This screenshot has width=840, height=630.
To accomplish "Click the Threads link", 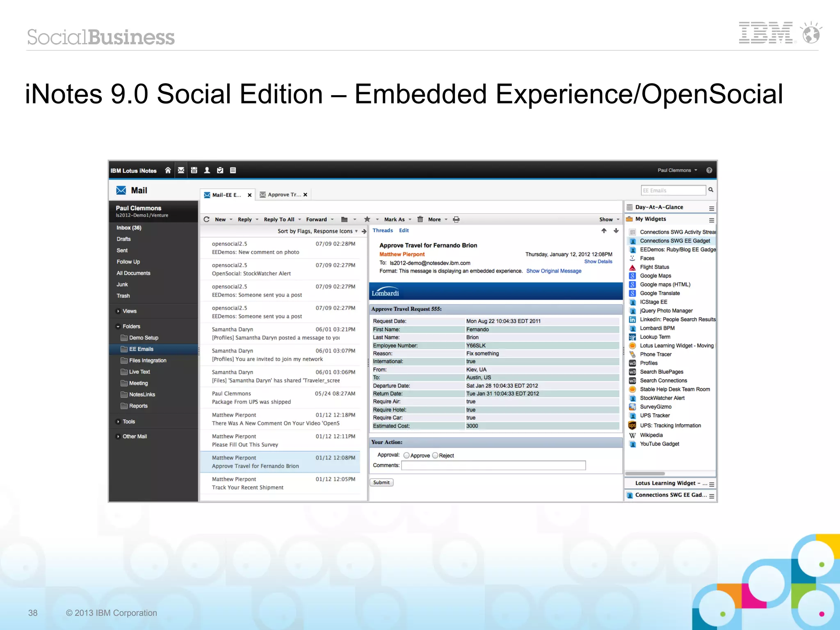I will coord(383,231).
